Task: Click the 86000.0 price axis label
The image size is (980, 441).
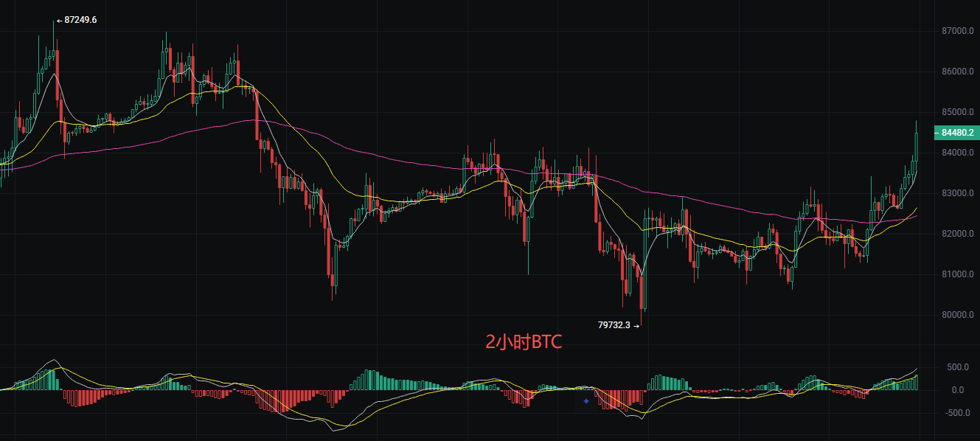Action: (958, 72)
